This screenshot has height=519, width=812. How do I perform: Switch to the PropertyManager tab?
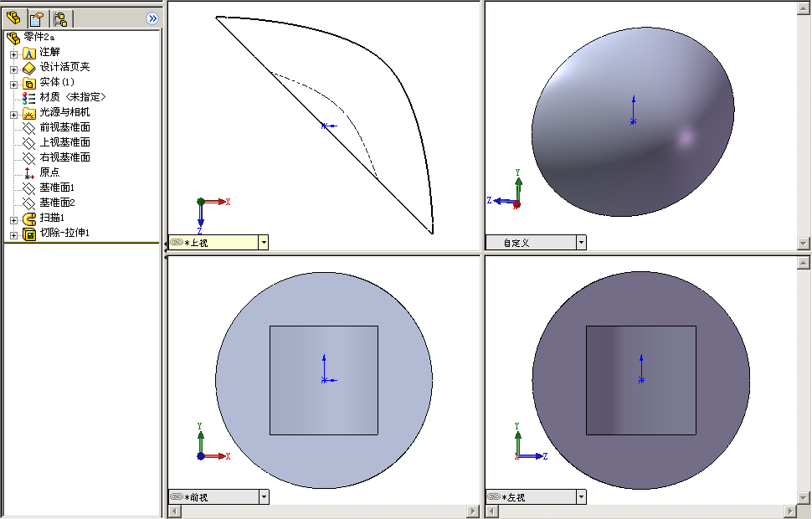pyautogui.click(x=38, y=19)
